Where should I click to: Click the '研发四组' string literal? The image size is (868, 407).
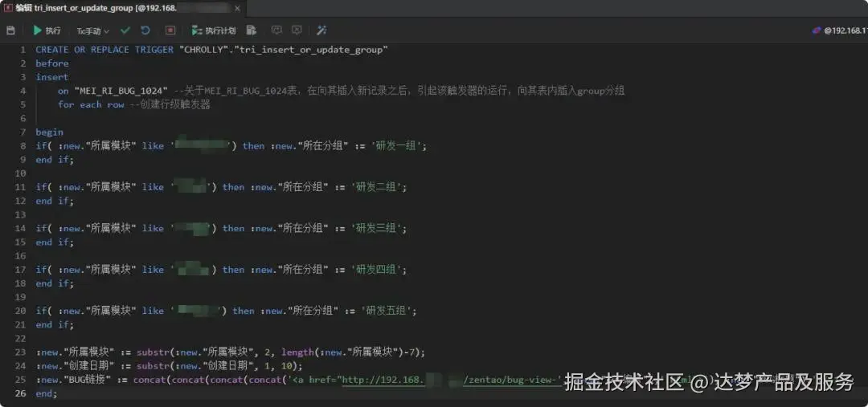[x=376, y=270]
